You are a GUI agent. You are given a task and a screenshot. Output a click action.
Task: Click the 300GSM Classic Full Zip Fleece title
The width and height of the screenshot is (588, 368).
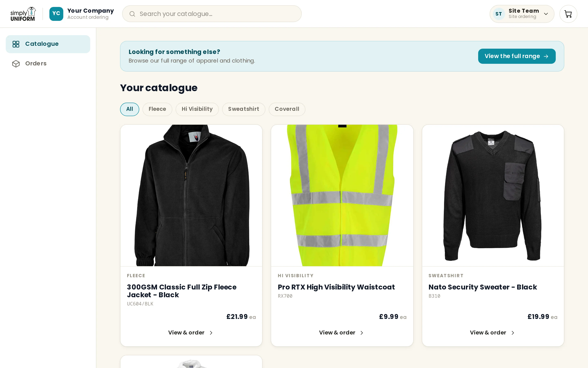182,291
